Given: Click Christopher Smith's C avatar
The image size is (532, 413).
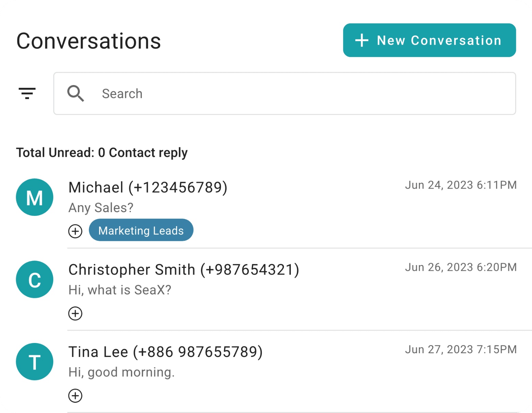Looking at the screenshot, I should [35, 279].
